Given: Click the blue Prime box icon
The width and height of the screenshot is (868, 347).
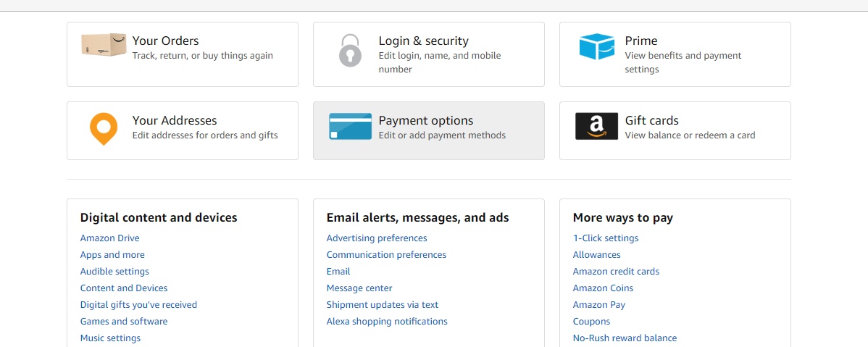Looking at the screenshot, I should 596,47.
